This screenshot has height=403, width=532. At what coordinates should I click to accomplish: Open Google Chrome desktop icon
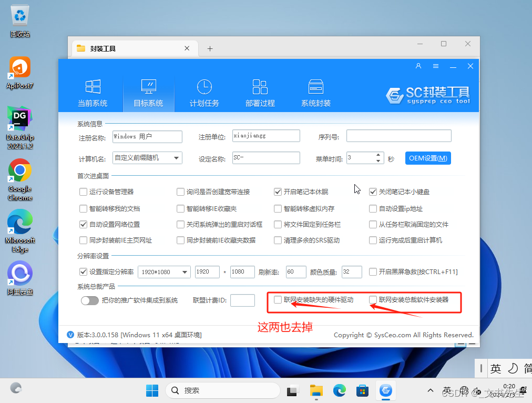20,180
